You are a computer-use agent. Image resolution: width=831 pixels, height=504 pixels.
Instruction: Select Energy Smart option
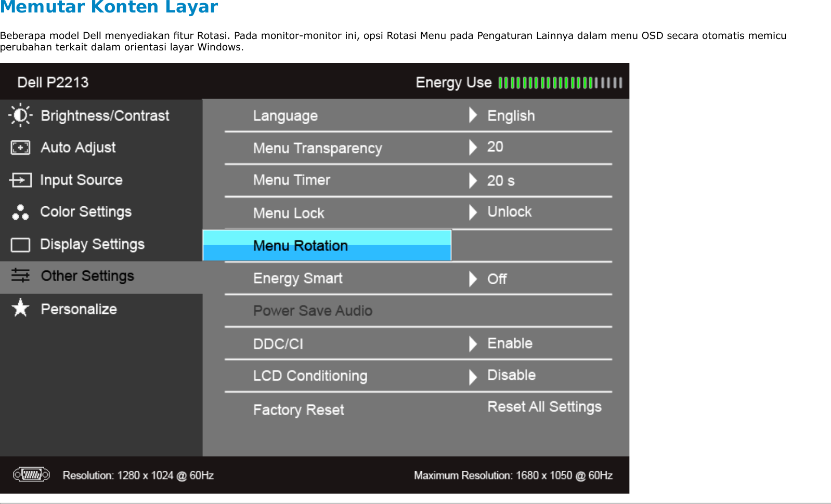(x=297, y=278)
